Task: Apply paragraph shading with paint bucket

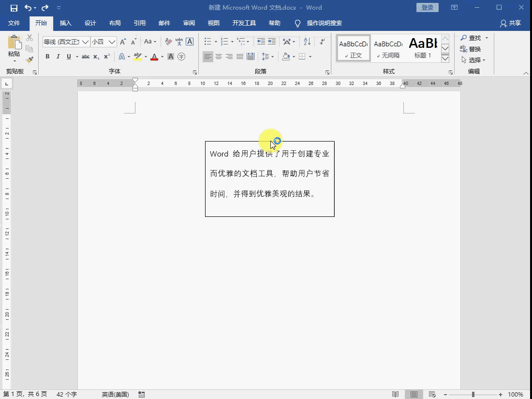Action: (x=286, y=57)
